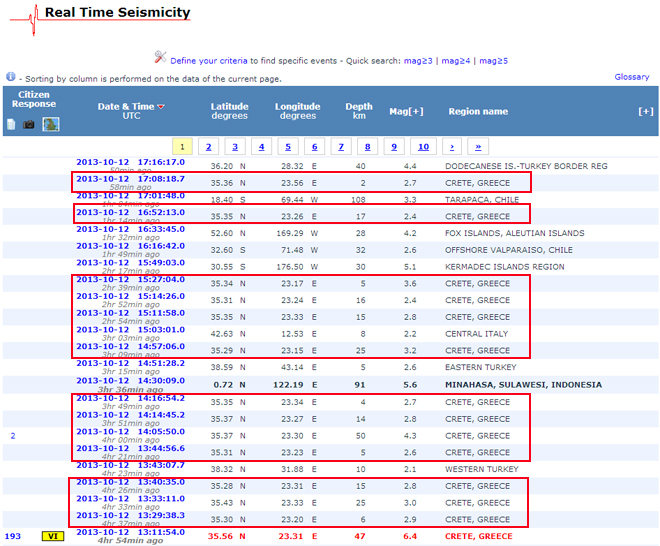Viewport: 660px width, 546px height.
Task: Click the criteria tools icon
Action: [160, 58]
